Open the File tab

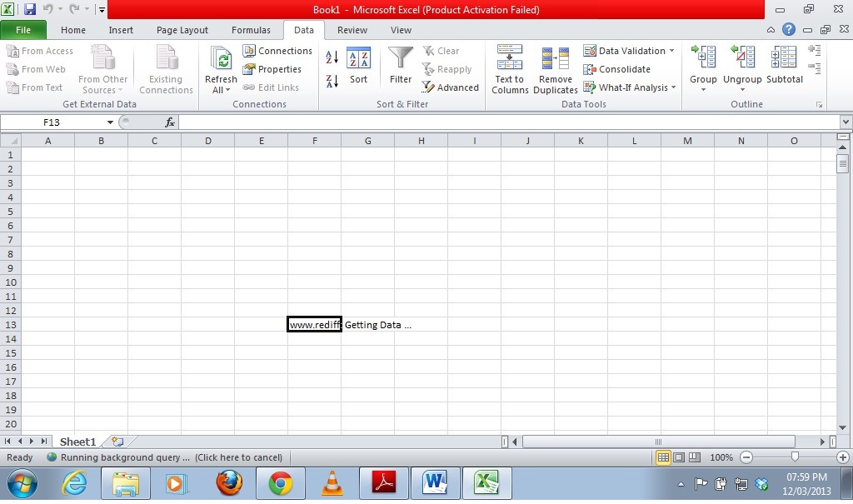tap(23, 30)
